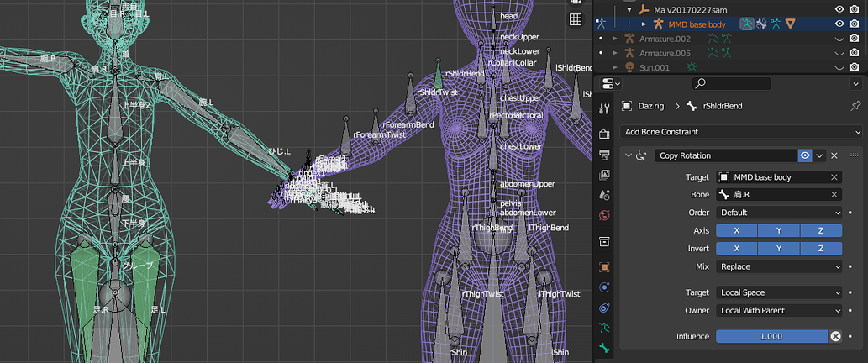Click the Copy Rotation constraint type icon
The width and height of the screenshot is (868, 363).
pos(642,156)
